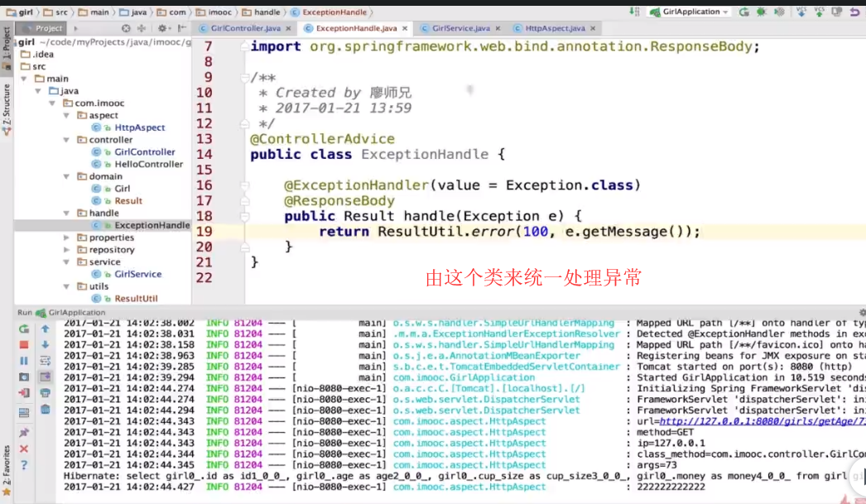
Task: Run GirlApplication from the top toolbar
Action: tap(744, 12)
